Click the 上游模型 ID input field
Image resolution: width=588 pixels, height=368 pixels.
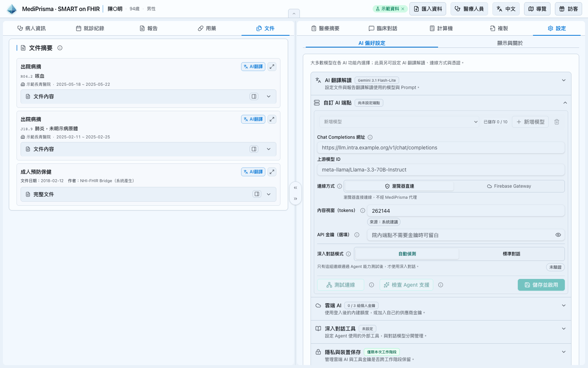(441, 170)
